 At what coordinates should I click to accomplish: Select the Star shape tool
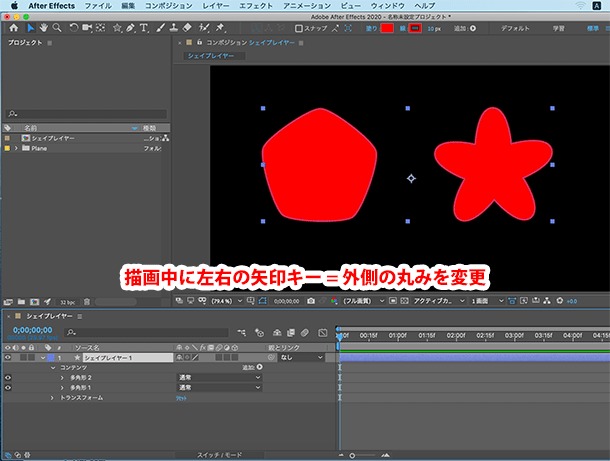pyautogui.click(x=117, y=28)
